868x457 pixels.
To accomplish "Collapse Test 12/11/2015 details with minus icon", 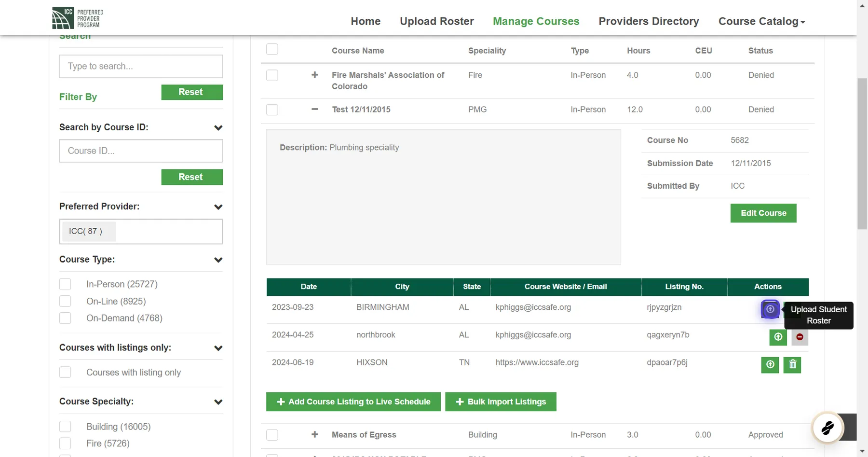I will point(315,110).
